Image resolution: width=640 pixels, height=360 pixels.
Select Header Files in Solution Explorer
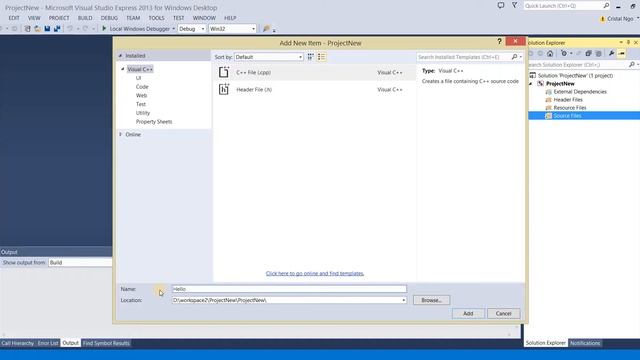pos(568,100)
